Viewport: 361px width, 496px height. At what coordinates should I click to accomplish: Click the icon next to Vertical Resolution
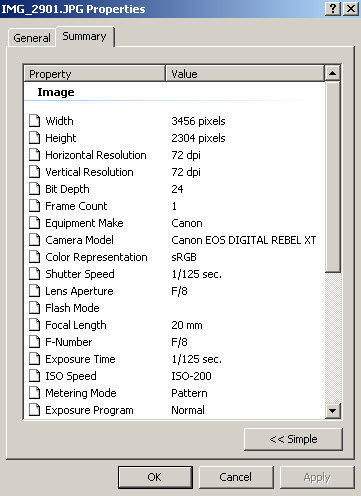click(34, 172)
